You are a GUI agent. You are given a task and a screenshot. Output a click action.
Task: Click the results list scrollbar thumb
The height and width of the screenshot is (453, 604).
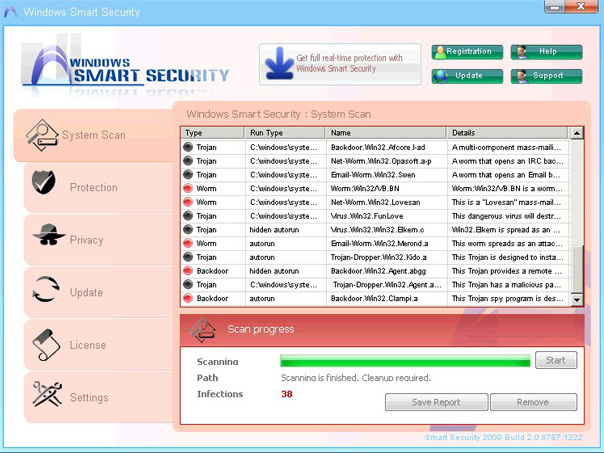point(577,269)
